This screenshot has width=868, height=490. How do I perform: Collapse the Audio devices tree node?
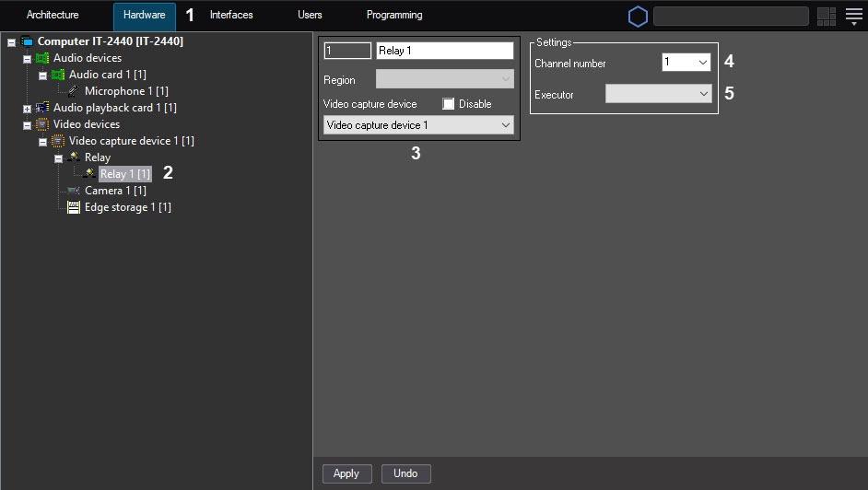[27, 58]
